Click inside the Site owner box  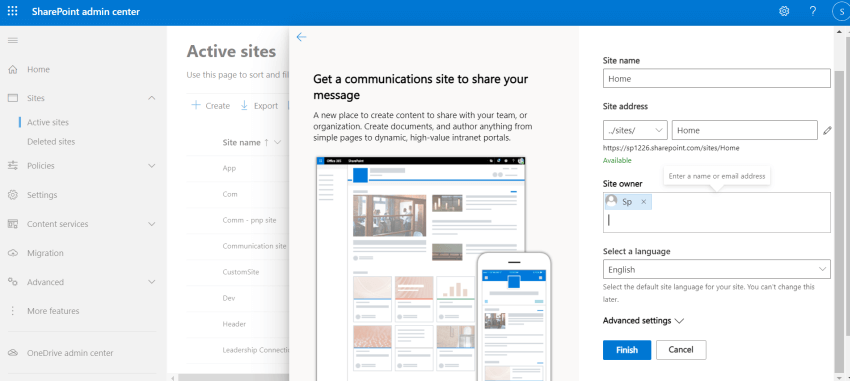tap(717, 212)
